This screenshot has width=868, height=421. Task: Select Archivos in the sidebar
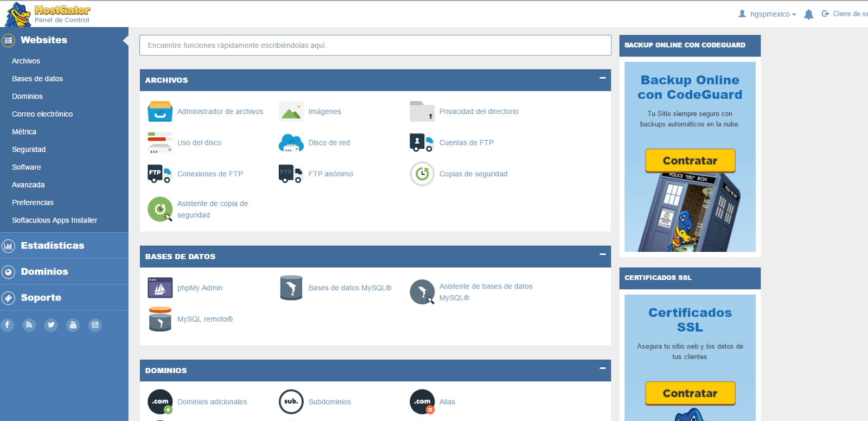[26, 61]
